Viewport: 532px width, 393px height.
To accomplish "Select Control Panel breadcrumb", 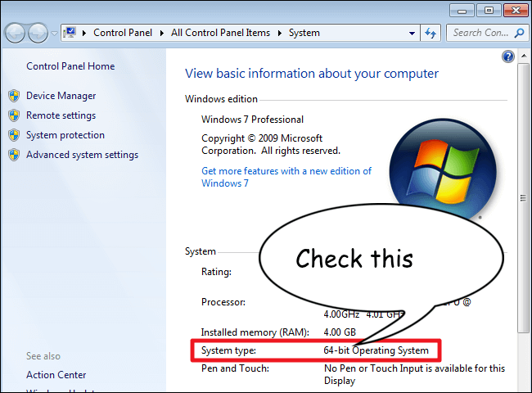I will [x=123, y=33].
